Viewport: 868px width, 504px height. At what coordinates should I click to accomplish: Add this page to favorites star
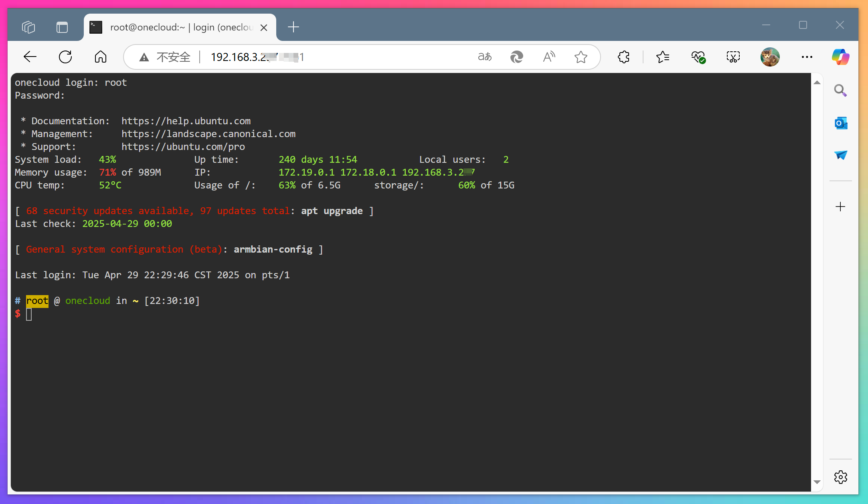tap(581, 57)
